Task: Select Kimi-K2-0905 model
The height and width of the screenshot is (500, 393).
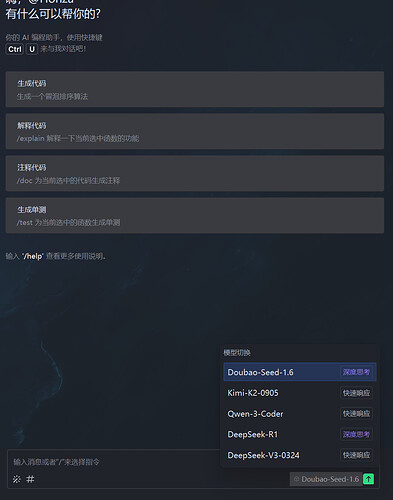Action: pyautogui.click(x=300, y=393)
